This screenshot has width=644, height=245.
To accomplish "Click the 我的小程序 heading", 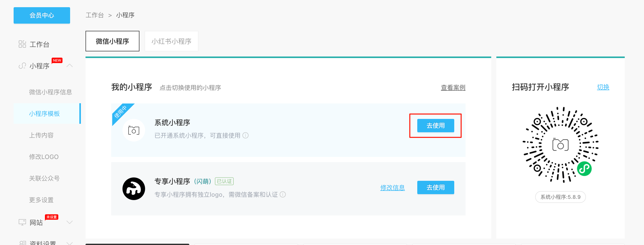I will (x=132, y=87).
